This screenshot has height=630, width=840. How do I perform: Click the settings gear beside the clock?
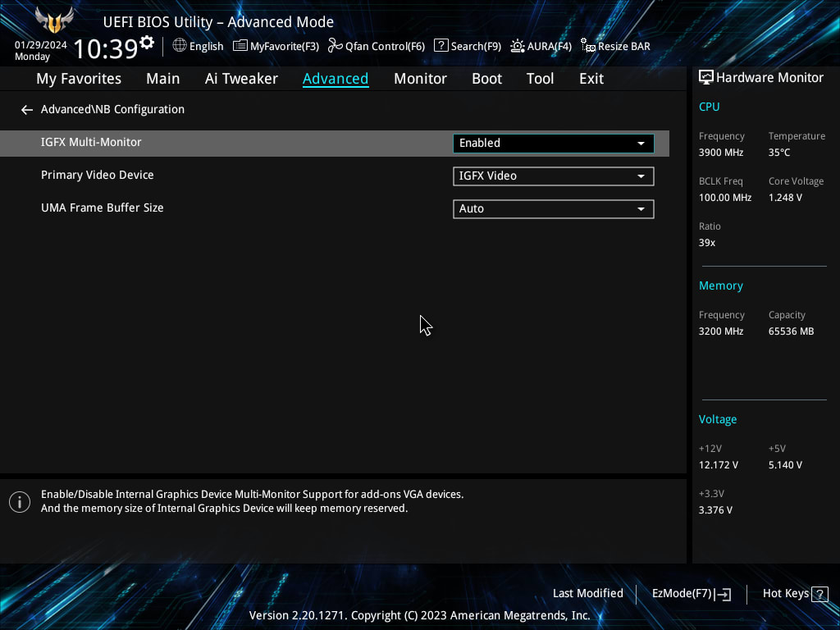click(x=147, y=43)
